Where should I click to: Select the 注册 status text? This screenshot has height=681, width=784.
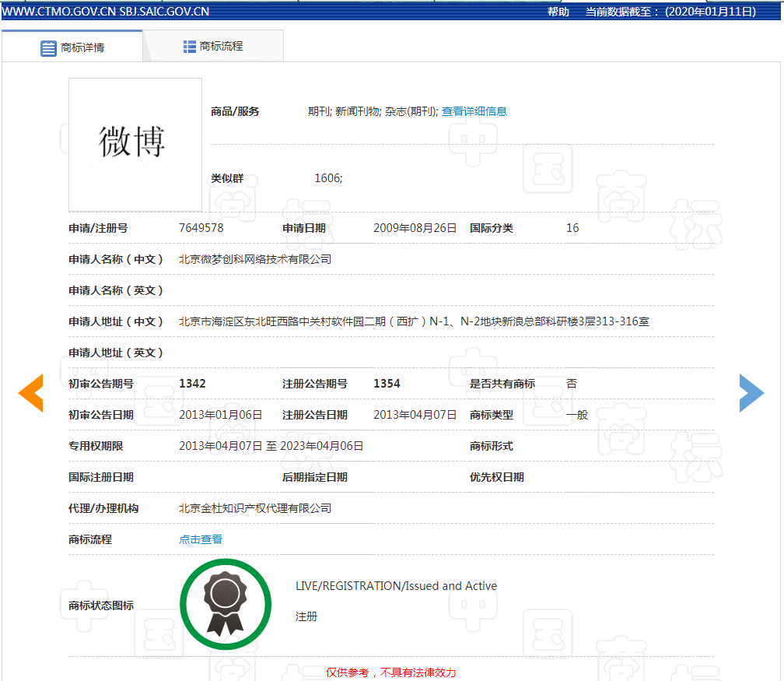[x=306, y=616]
